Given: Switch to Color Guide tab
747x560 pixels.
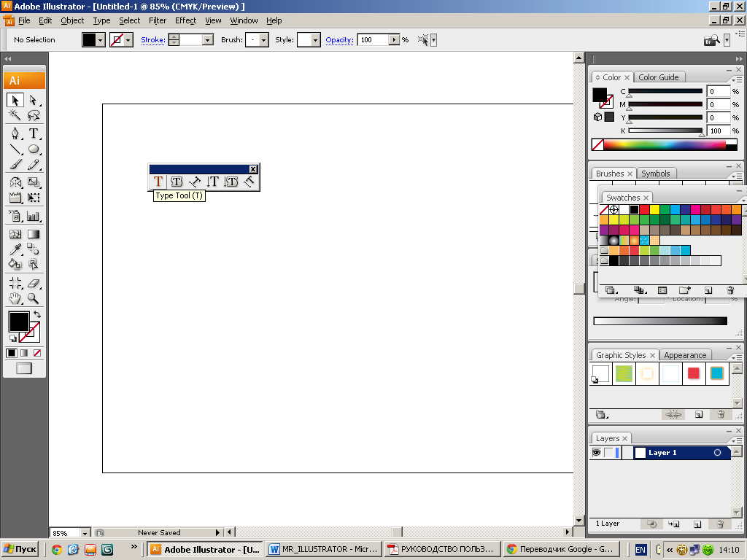Looking at the screenshot, I should 658,77.
